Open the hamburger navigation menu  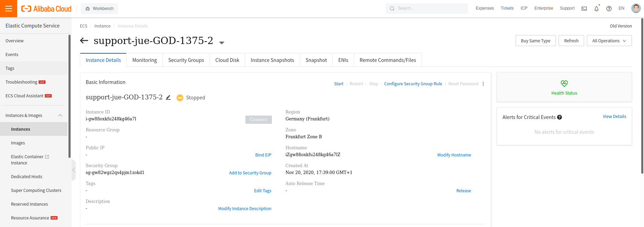pyautogui.click(x=9, y=9)
